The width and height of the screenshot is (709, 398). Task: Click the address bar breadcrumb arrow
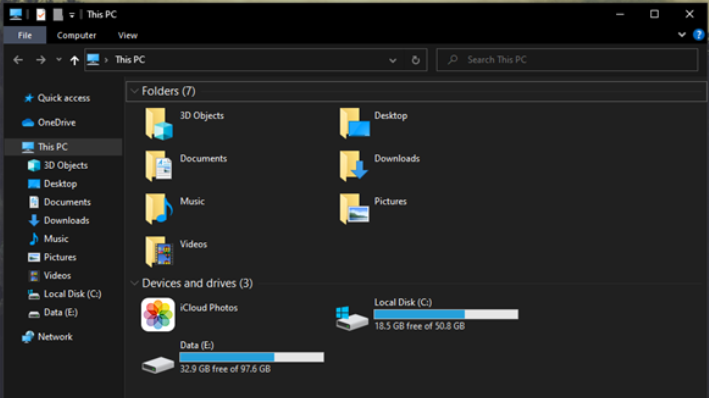(x=106, y=60)
